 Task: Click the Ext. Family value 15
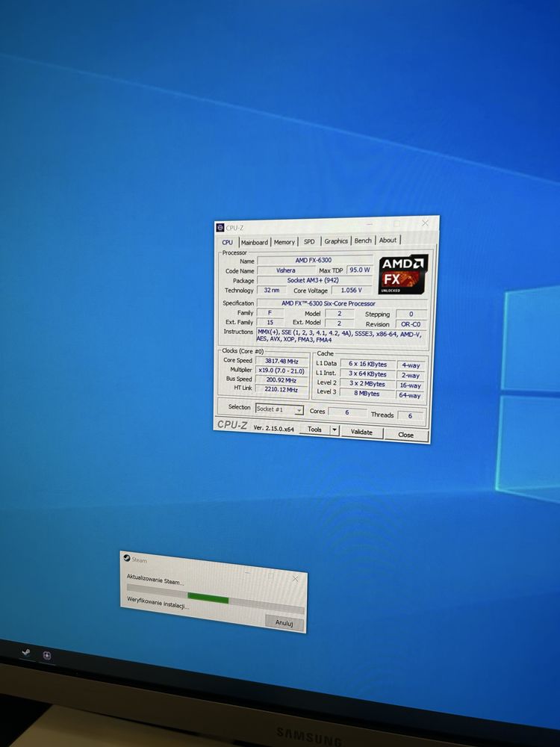point(270,322)
